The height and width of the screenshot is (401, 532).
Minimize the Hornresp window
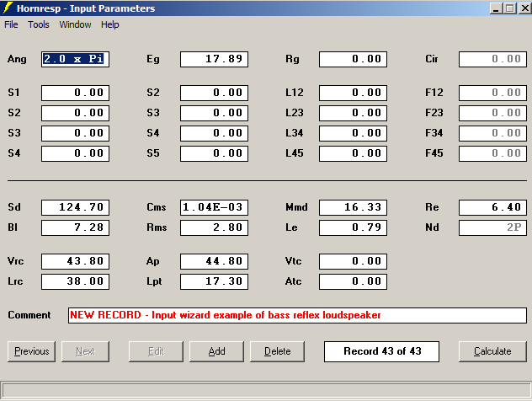click(496, 8)
